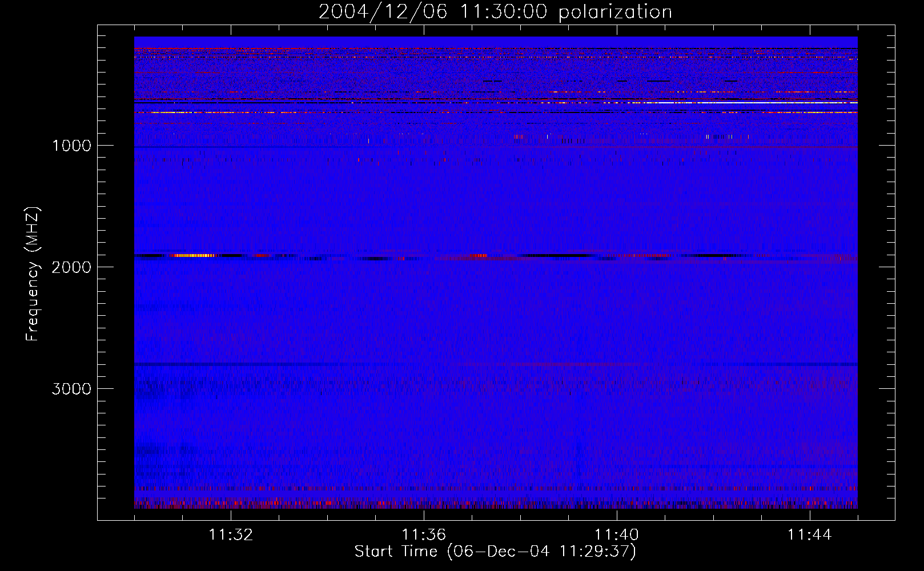Click the 3000 frequency tick label
The width and height of the screenshot is (924, 571).
tap(71, 389)
